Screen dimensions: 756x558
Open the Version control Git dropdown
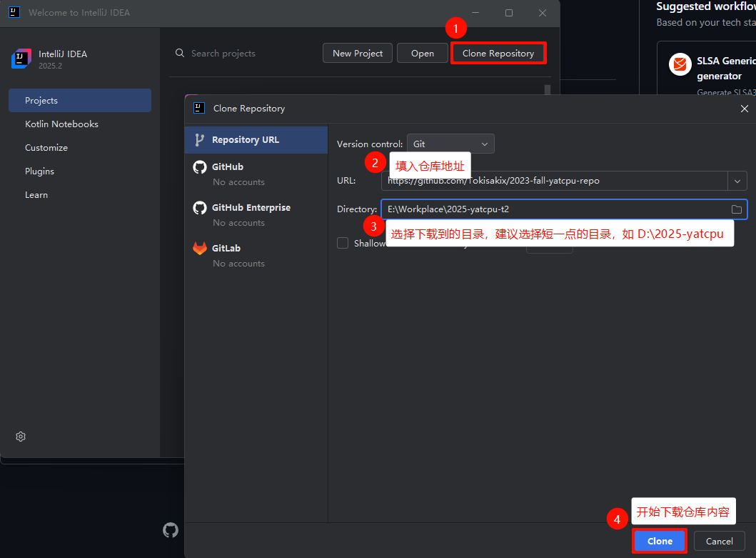click(450, 144)
